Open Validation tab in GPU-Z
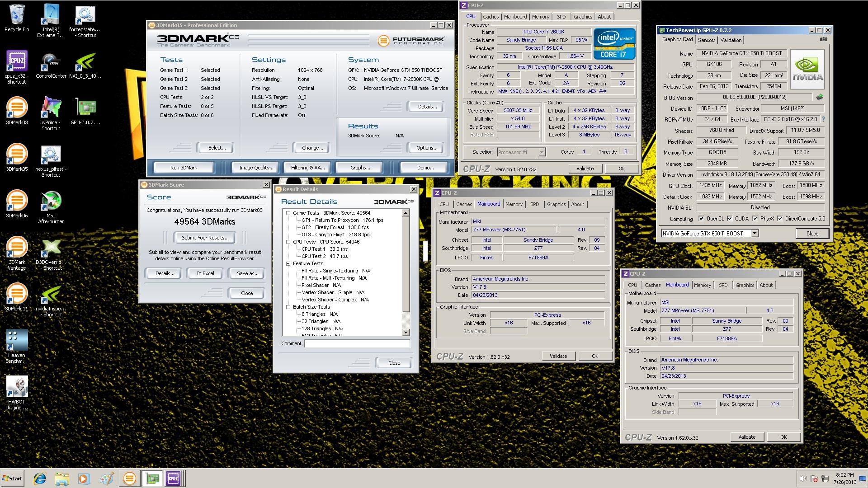 coord(731,40)
